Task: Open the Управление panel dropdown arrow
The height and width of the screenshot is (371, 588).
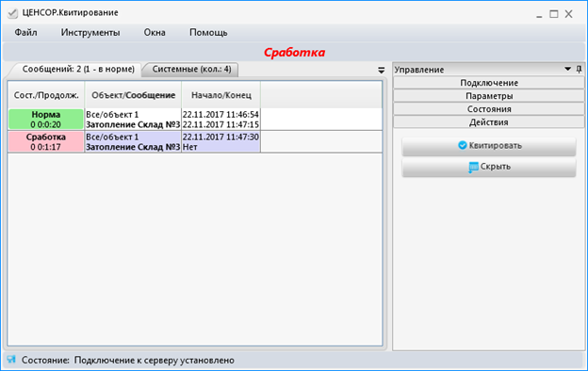Action: coord(568,69)
